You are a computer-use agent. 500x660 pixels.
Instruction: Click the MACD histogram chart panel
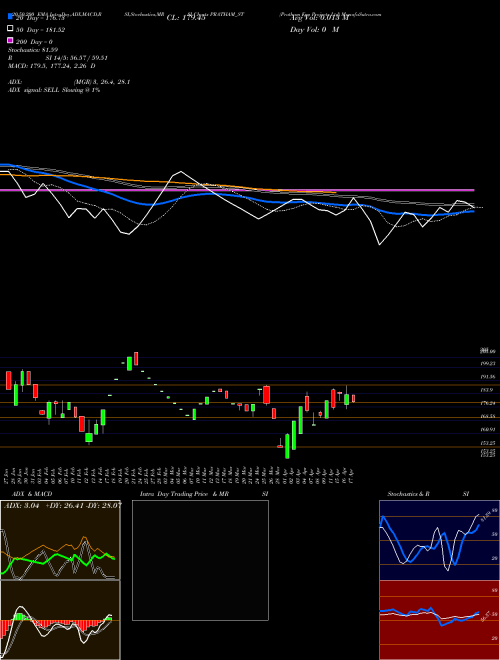tap(60, 620)
